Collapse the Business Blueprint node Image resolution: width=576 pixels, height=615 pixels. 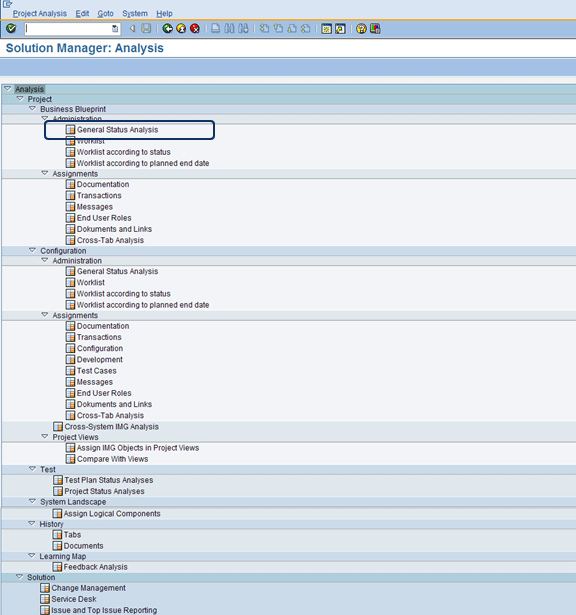tap(33, 109)
